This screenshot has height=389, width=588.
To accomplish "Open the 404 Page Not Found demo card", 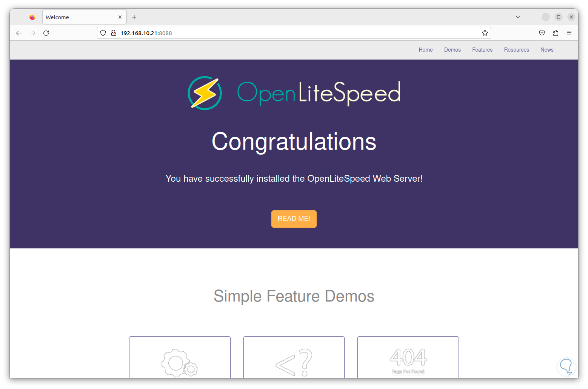I will point(408,357).
